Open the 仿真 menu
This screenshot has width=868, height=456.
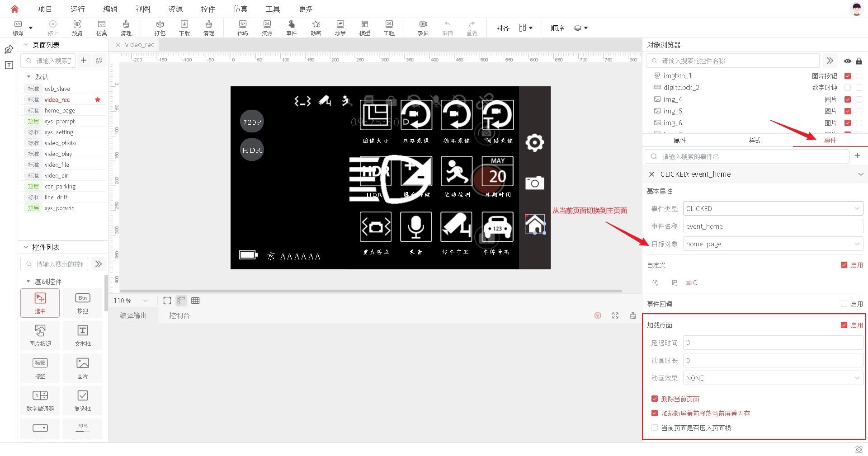(241, 9)
